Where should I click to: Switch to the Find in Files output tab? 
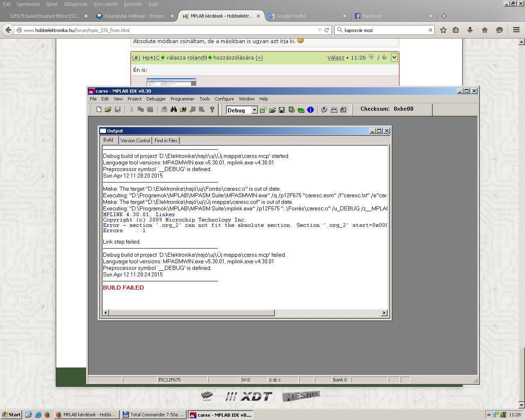point(166,141)
